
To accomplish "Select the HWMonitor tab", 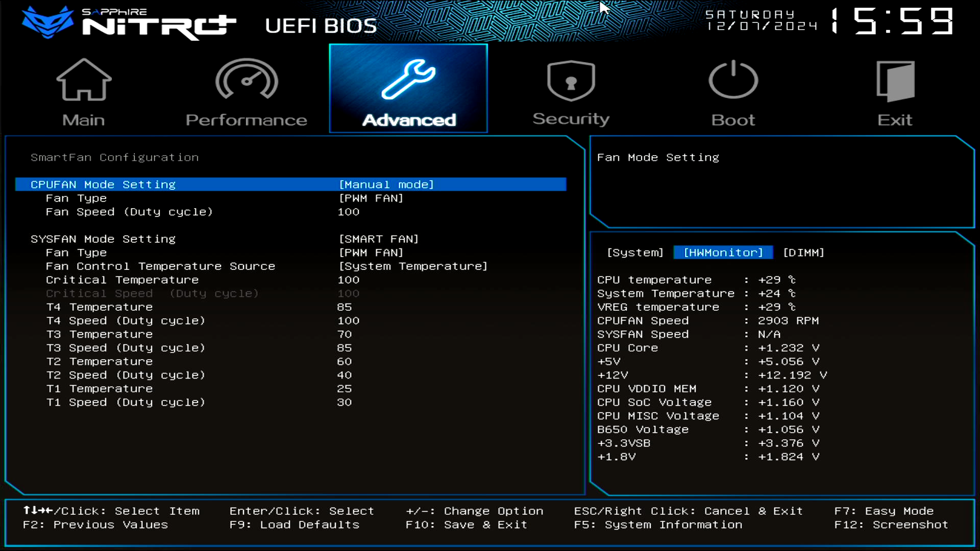I will [723, 253].
